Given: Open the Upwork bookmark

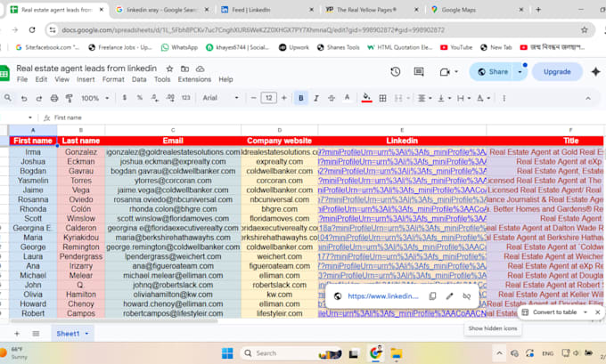Looking at the screenshot, I should pyautogui.click(x=294, y=47).
